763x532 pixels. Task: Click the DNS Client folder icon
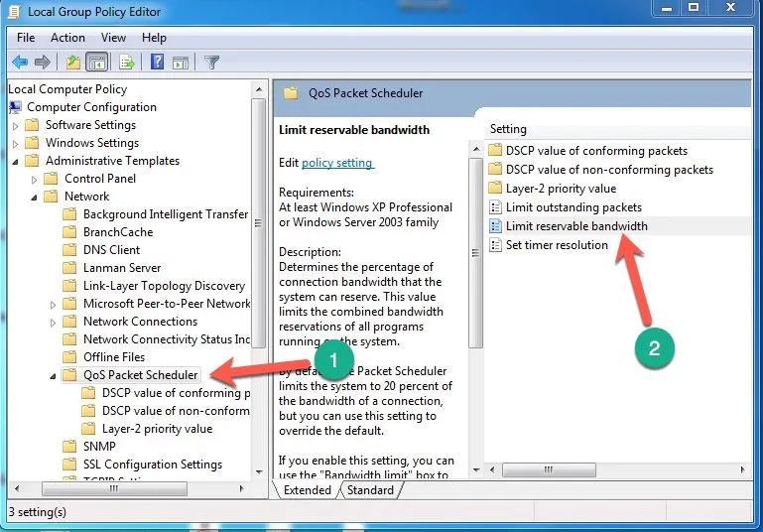coord(69,250)
